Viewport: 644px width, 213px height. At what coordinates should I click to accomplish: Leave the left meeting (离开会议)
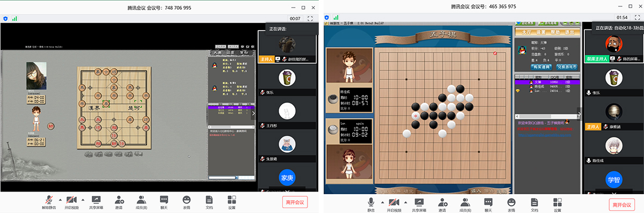point(295,202)
